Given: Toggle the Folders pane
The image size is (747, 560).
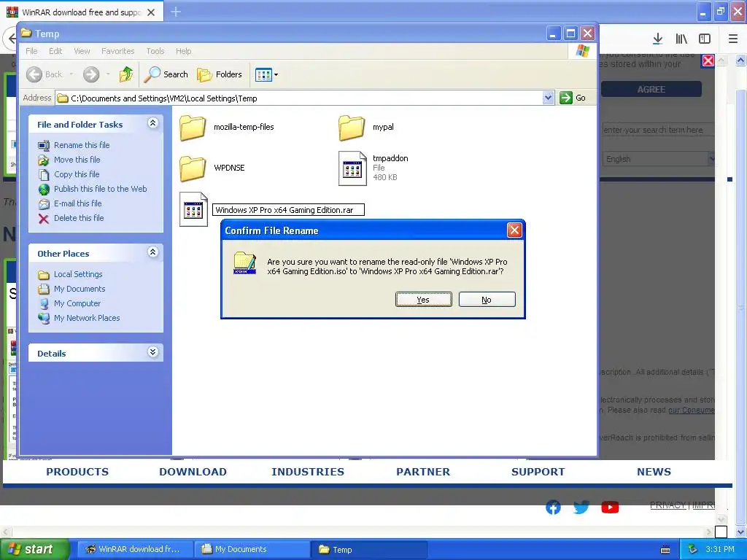Looking at the screenshot, I should pyautogui.click(x=220, y=74).
